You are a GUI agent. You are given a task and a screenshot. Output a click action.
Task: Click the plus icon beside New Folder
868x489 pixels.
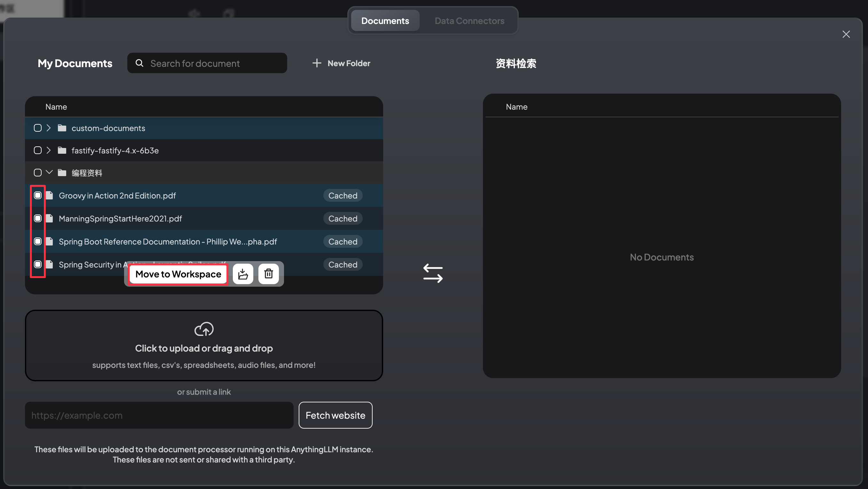tap(317, 63)
